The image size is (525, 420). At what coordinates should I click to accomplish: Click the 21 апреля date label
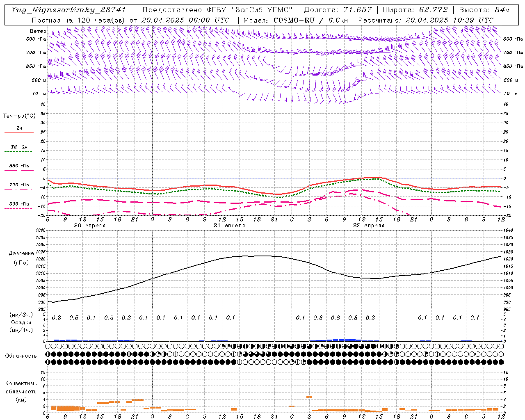[x=229, y=226]
